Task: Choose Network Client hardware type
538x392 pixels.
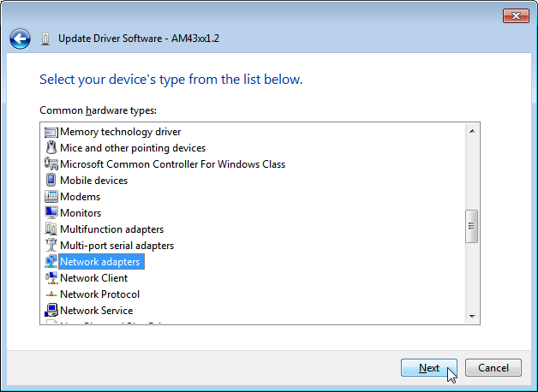Action: pyautogui.click(x=93, y=278)
